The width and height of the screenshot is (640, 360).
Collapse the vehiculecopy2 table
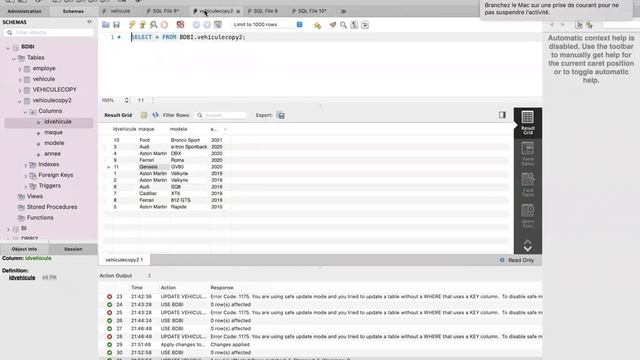(x=20, y=101)
